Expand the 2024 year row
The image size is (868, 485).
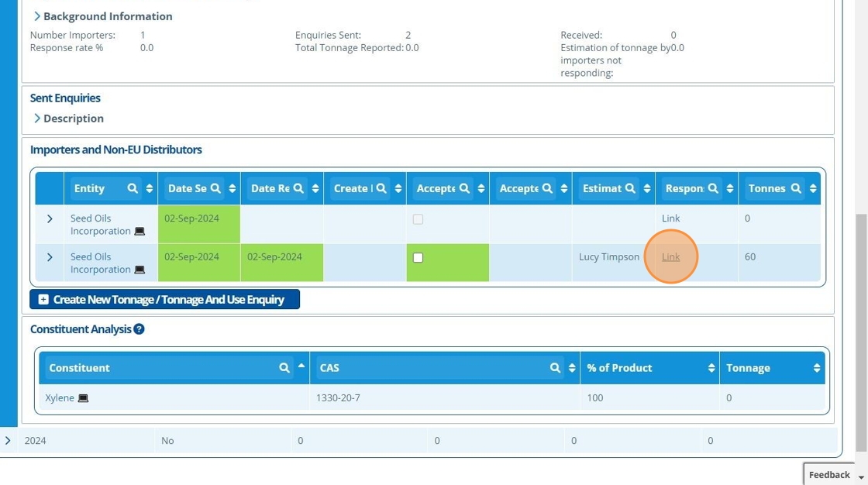(8, 441)
